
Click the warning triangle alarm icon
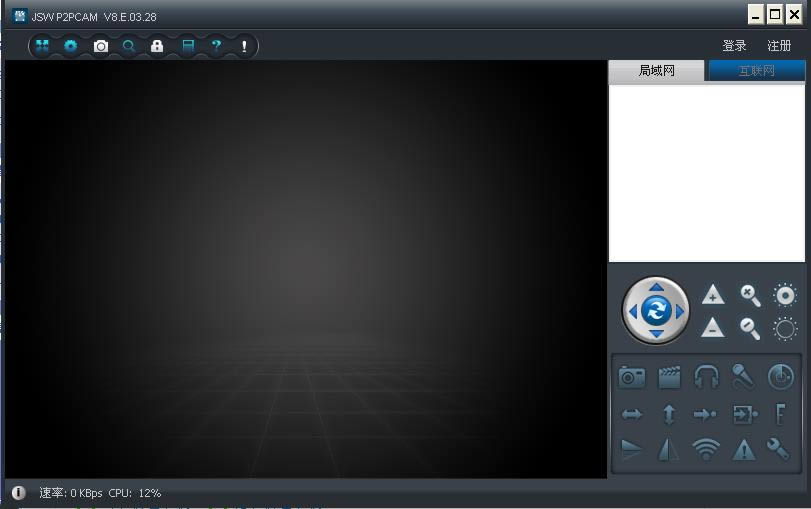coord(743,450)
